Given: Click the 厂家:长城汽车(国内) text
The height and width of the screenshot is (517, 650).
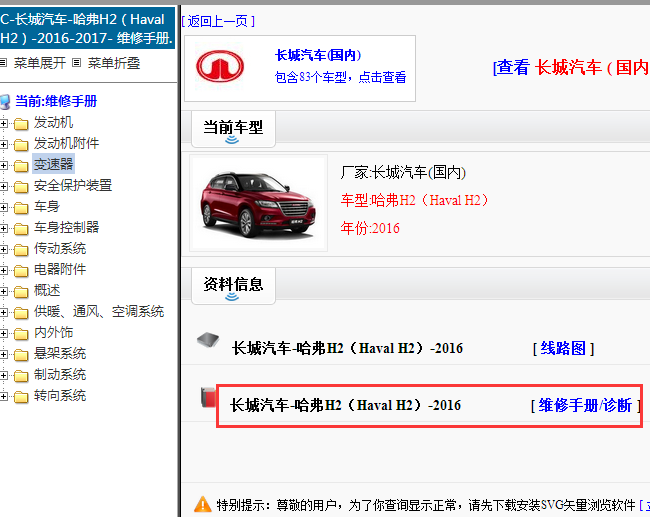Looking at the screenshot, I should click(403, 172).
